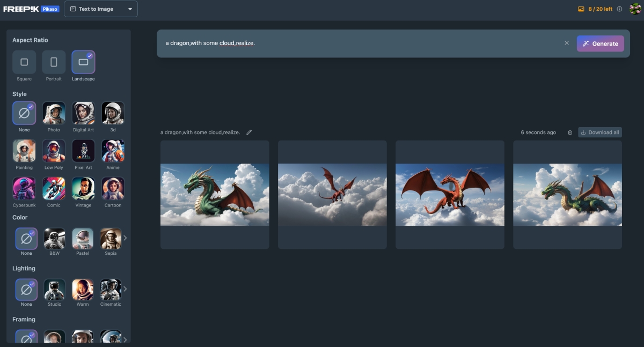Click the Freepik Pikaso logo
644x347 pixels.
(x=31, y=9)
